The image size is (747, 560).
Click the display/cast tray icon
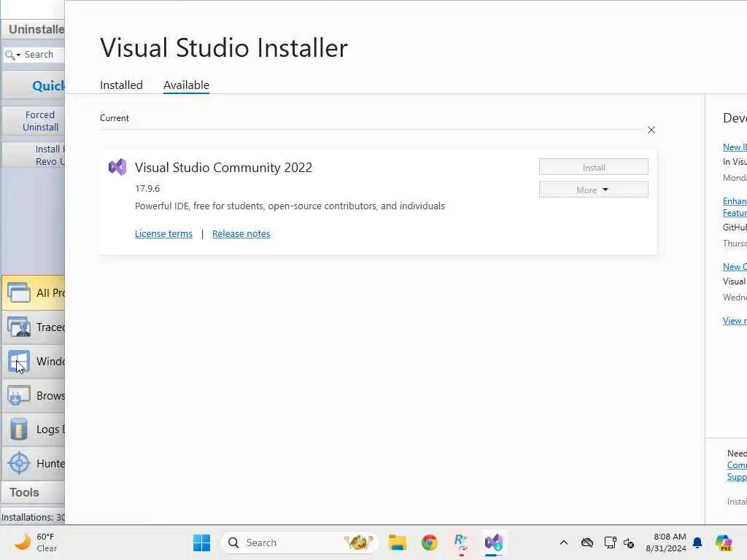(610, 542)
